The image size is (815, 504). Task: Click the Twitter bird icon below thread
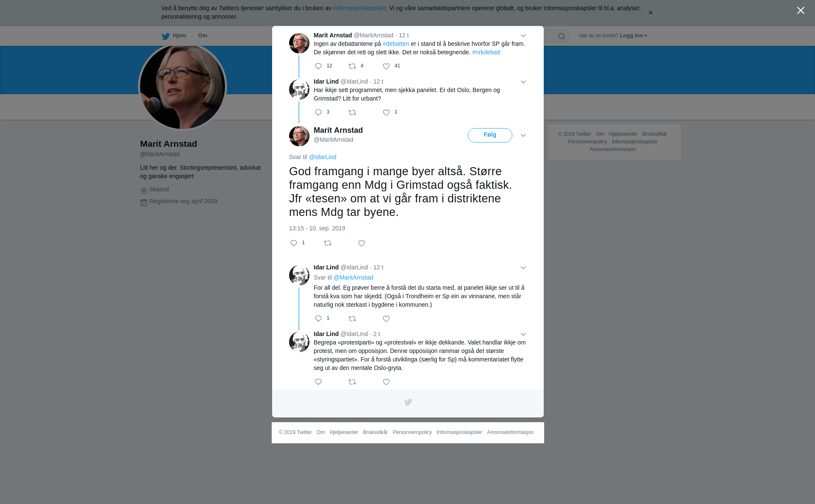(x=408, y=402)
